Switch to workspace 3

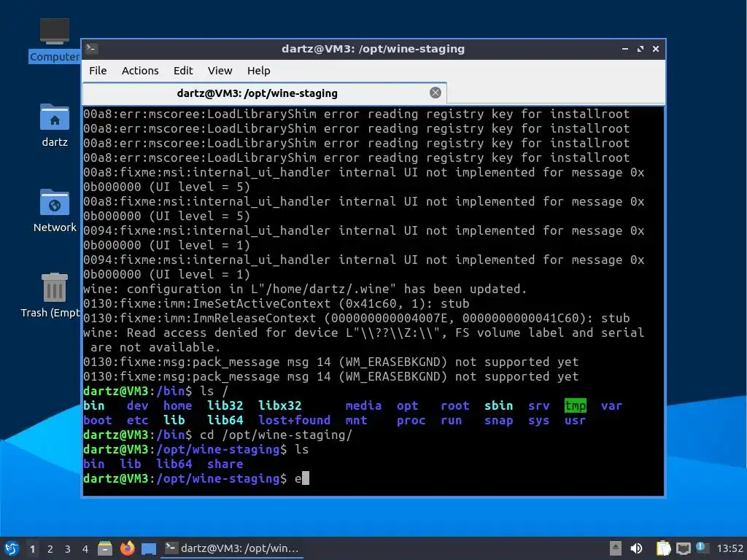pyautogui.click(x=68, y=549)
